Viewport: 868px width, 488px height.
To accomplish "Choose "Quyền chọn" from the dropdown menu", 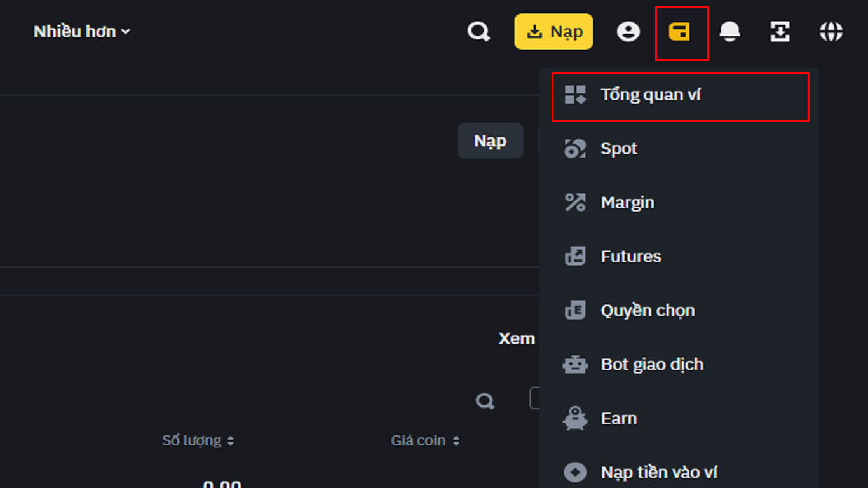I will pos(648,310).
